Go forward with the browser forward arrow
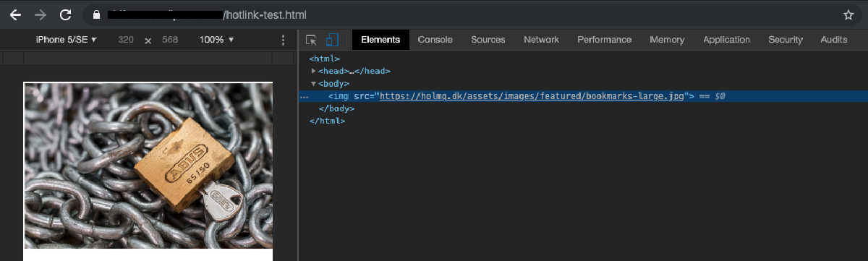The image size is (868, 261). click(41, 14)
